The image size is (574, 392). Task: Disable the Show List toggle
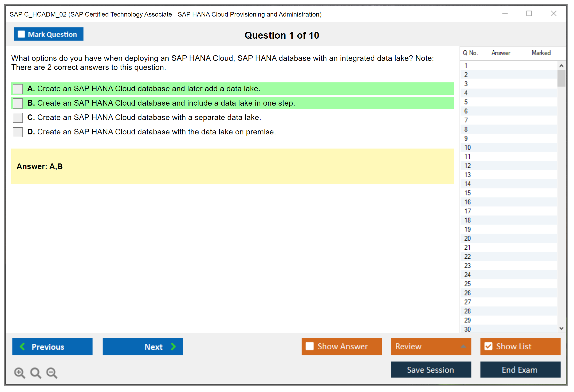[x=489, y=346]
